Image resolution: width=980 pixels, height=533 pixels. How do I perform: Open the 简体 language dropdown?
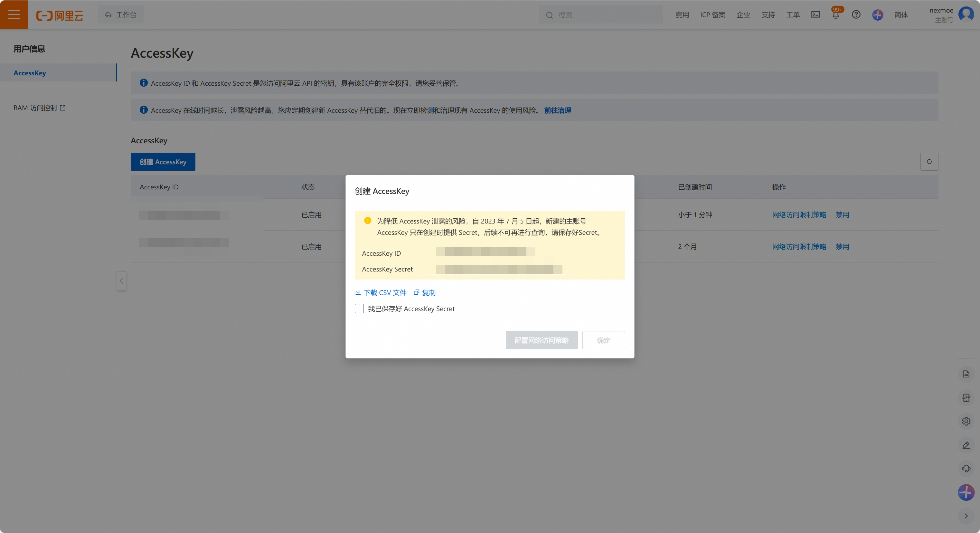point(901,14)
